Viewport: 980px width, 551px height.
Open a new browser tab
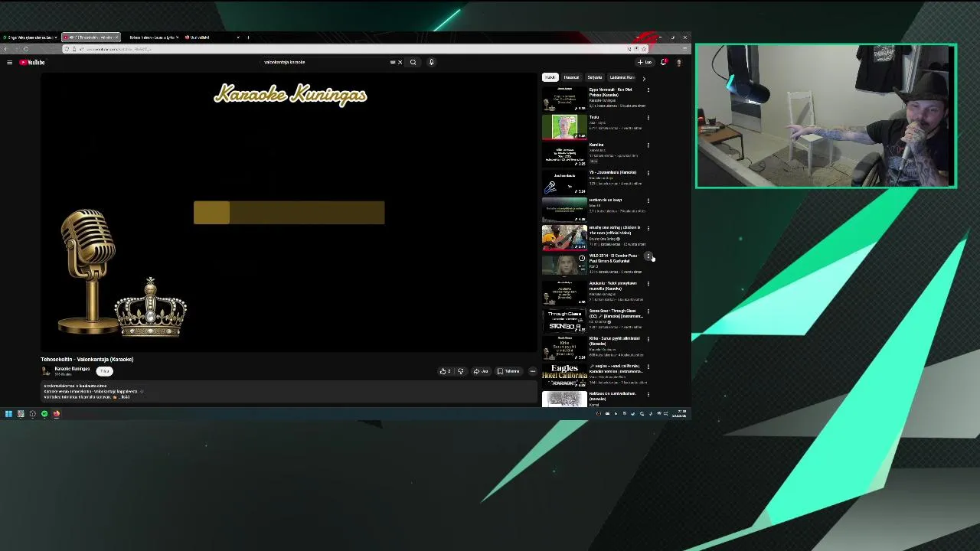[248, 37]
